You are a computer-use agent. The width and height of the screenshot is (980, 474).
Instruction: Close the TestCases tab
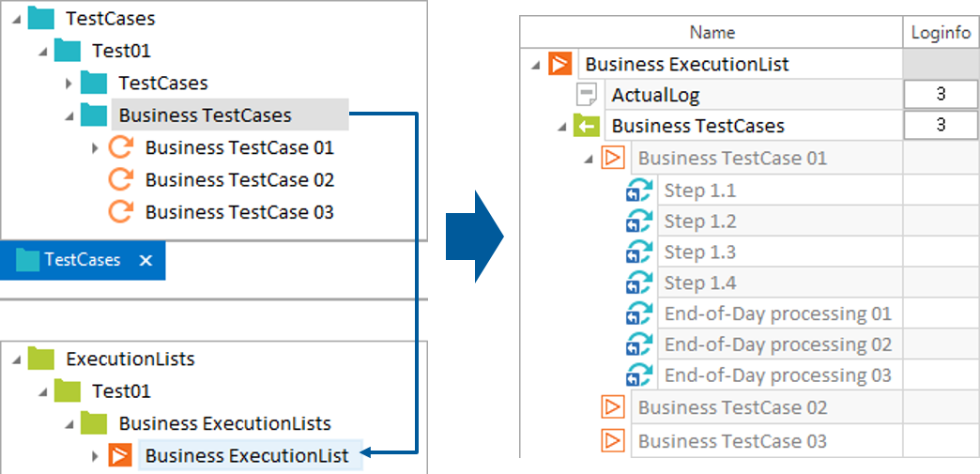(x=145, y=260)
